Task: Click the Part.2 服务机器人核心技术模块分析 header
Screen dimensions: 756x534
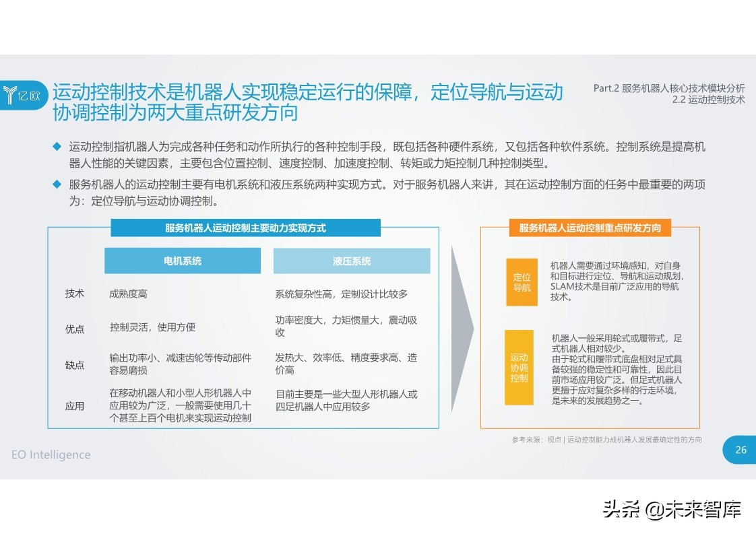Action: [x=668, y=88]
